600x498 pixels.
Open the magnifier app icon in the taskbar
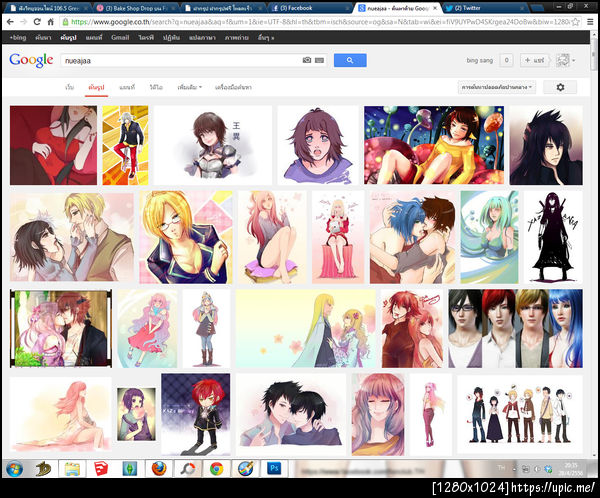[x=188, y=469]
